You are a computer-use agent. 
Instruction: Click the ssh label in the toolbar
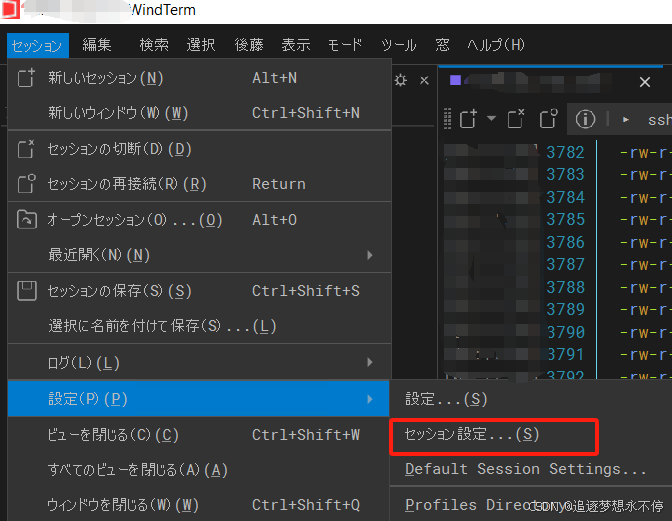(x=660, y=120)
